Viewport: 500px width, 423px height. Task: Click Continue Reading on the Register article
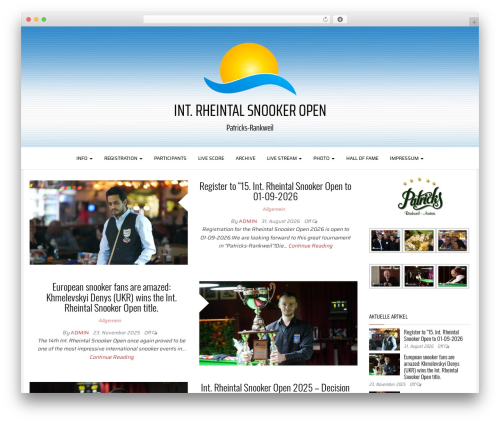[311, 246]
